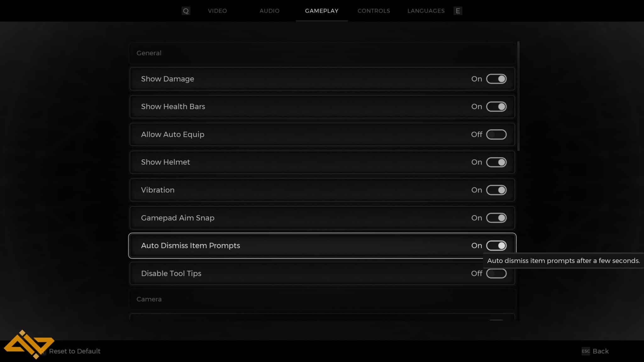
Task: Open the Languages tab
Action: (426, 11)
